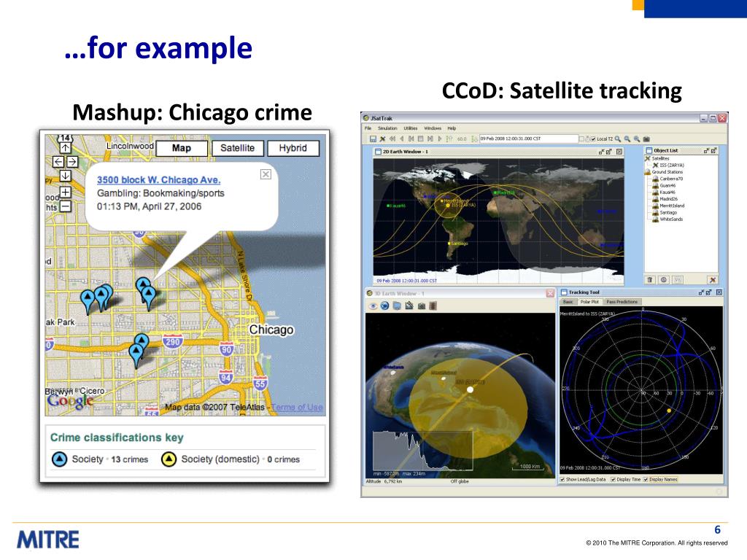Click the play backward button
Screen dimensions: 747x560
click(402, 139)
